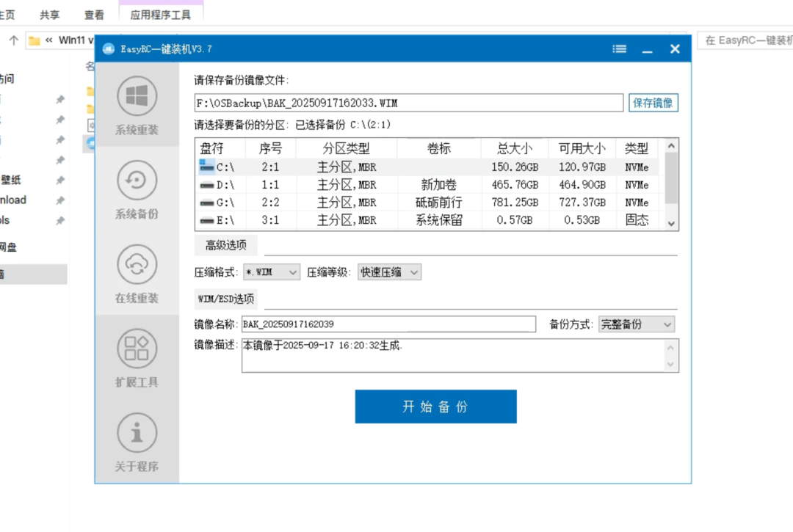Click the 464.90GB free size cell

(582, 185)
